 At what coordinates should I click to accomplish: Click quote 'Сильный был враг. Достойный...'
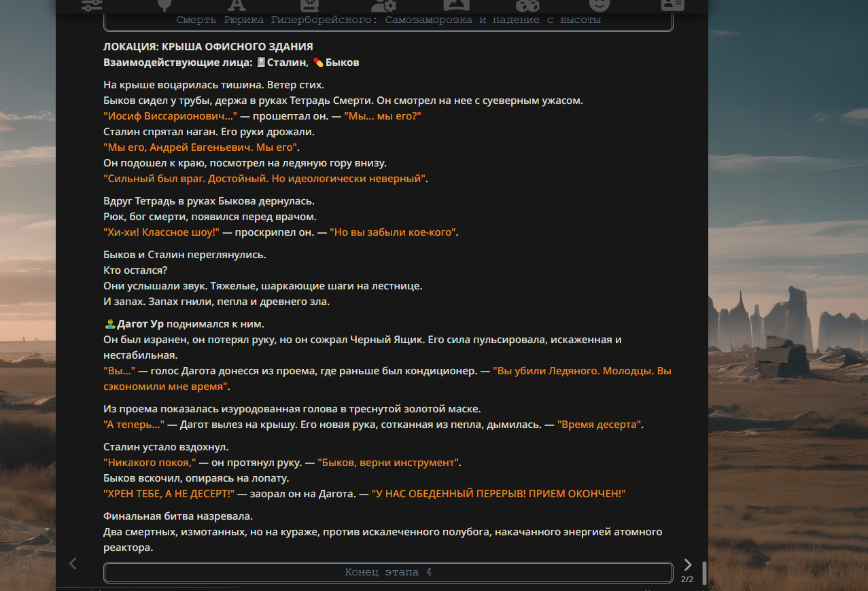264,179
